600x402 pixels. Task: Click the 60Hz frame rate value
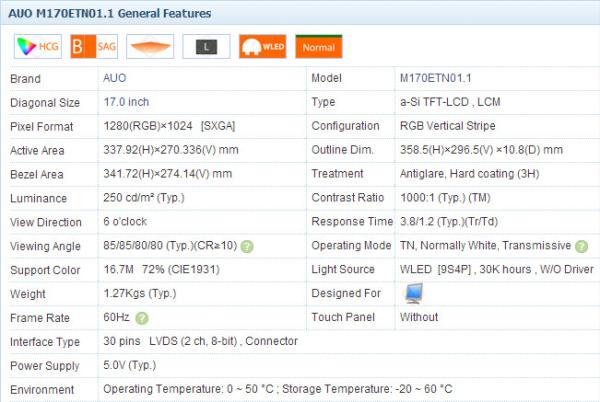point(116,317)
